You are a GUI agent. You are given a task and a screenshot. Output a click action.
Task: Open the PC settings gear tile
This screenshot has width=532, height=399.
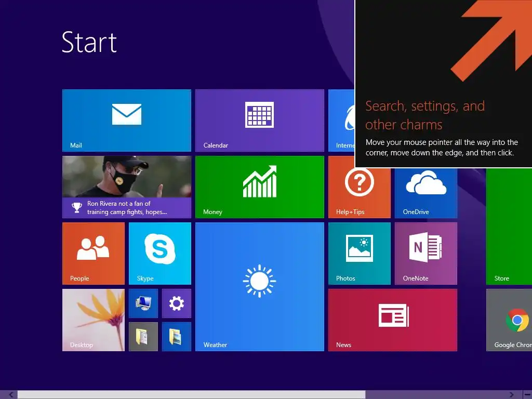177,303
